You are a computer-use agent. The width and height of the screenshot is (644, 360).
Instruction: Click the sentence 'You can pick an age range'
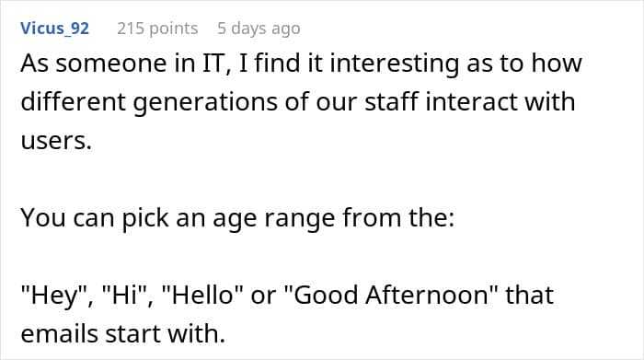[237, 218]
